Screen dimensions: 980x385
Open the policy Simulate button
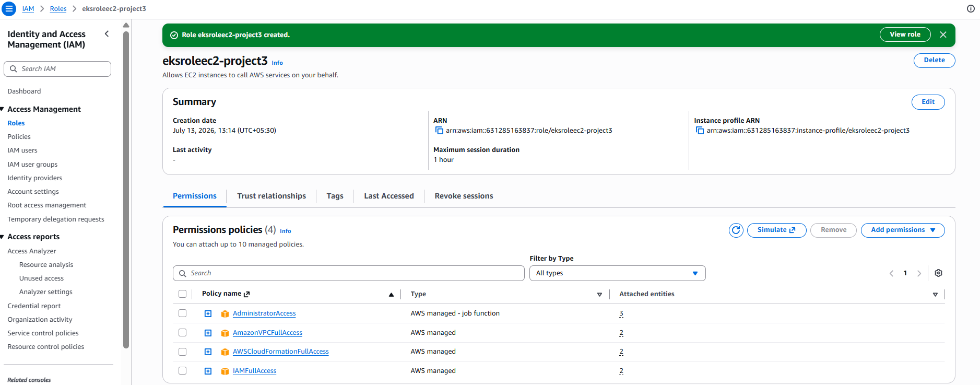coord(776,230)
